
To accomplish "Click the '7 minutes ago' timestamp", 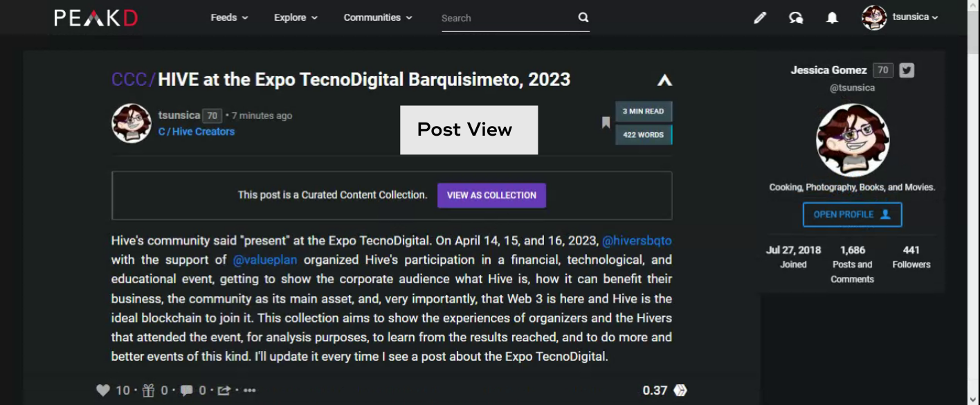I will pyautogui.click(x=262, y=116).
